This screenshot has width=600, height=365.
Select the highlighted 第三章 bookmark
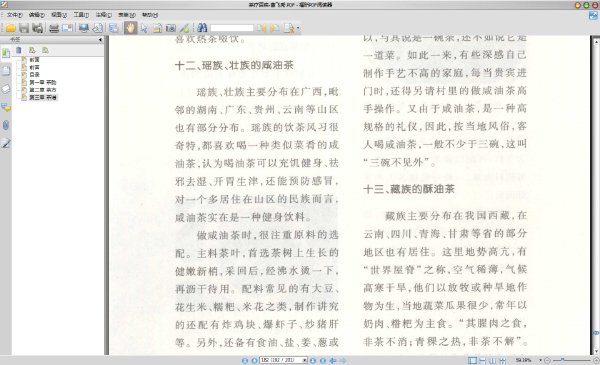pyautogui.click(x=43, y=98)
